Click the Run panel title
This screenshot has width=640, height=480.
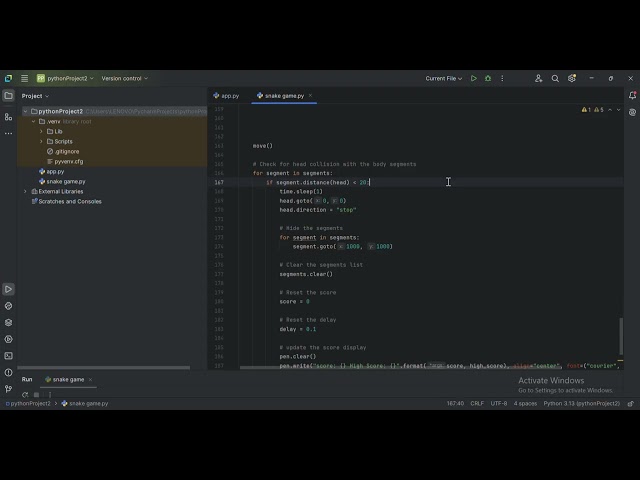click(x=27, y=380)
